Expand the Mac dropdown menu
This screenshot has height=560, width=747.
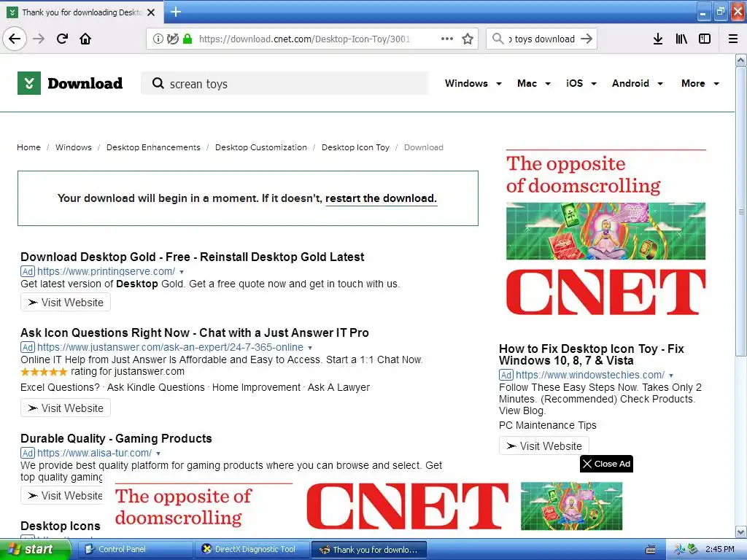coord(534,83)
